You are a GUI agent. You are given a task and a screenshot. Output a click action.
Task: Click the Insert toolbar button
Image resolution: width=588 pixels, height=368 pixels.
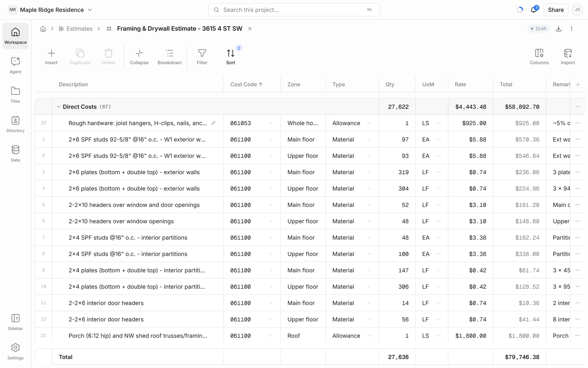pyautogui.click(x=51, y=57)
